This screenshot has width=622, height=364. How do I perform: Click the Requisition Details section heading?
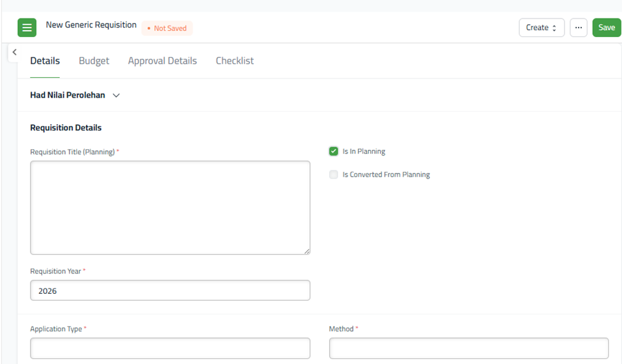point(66,127)
